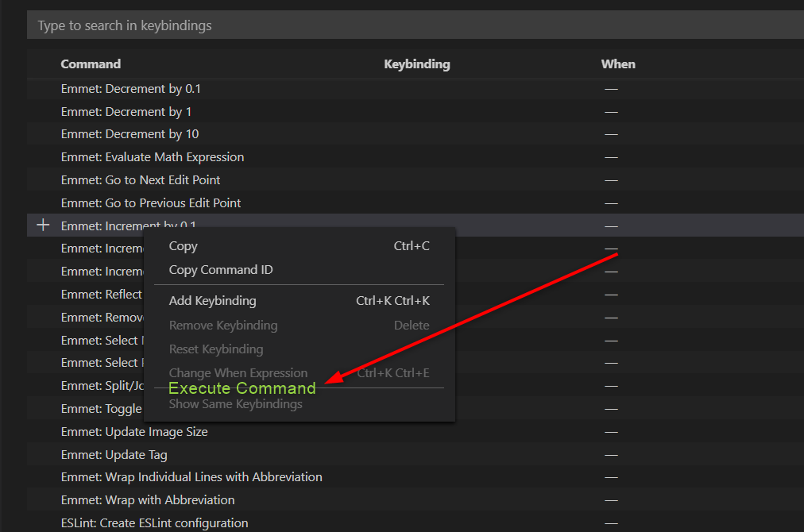This screenshot has height=532, width=804.
Task: Click Remove Keybinding menu entry
Action: coord(299,325)
